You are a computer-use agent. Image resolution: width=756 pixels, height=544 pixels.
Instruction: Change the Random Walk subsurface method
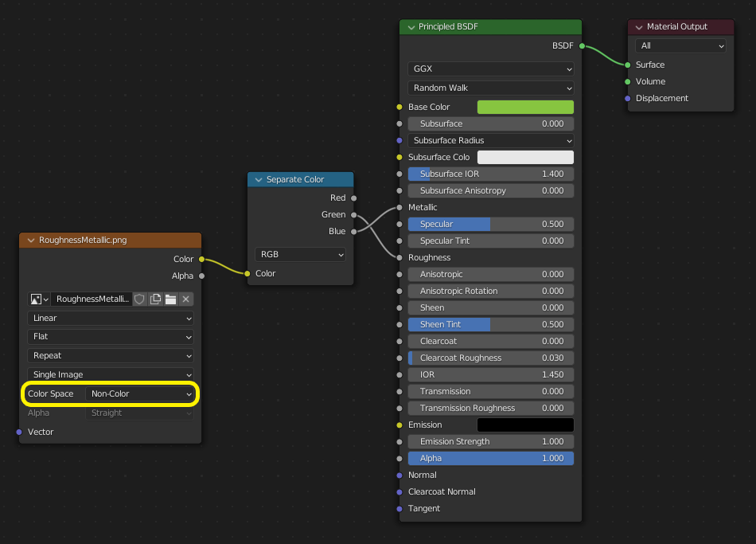pos(490,88)
